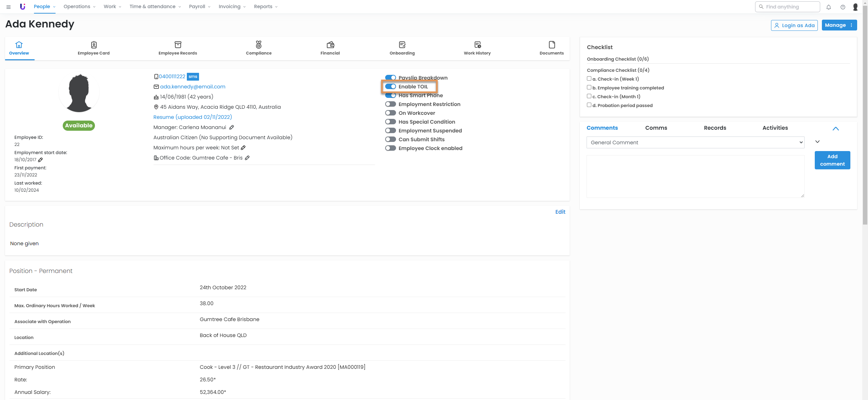Open the General Comment dropdown
This screenshot has width=868, height=400.
click(695, 143)
